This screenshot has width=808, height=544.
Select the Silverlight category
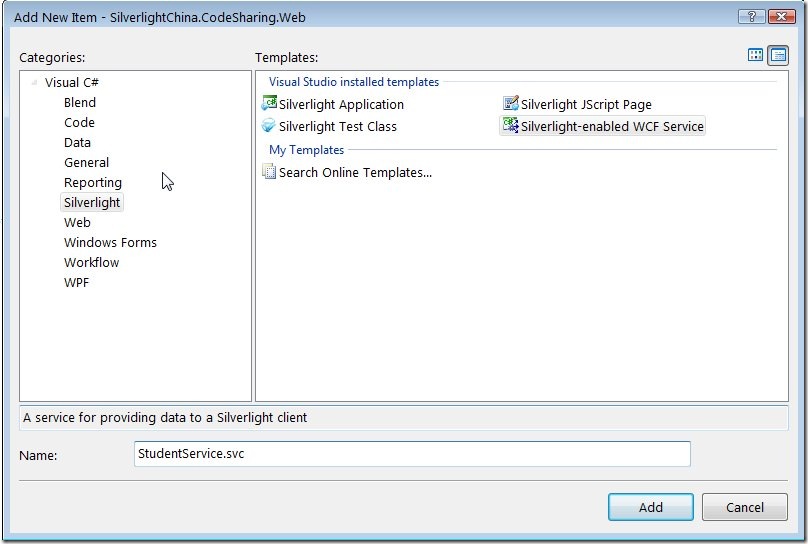pyautogui.click(x=92, y=202)
